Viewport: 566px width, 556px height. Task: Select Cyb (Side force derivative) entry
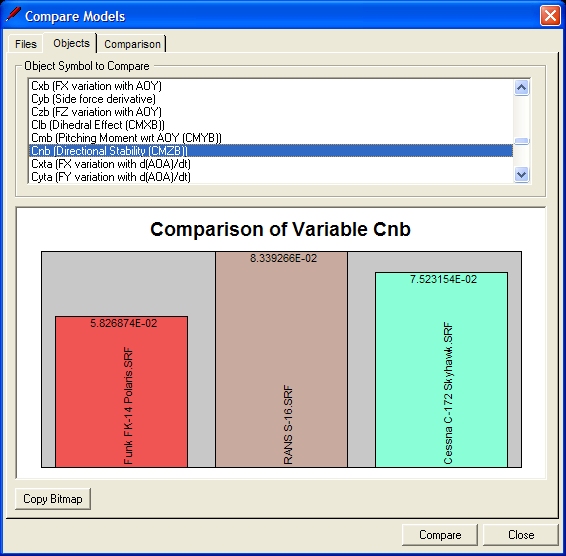(270, 99)
